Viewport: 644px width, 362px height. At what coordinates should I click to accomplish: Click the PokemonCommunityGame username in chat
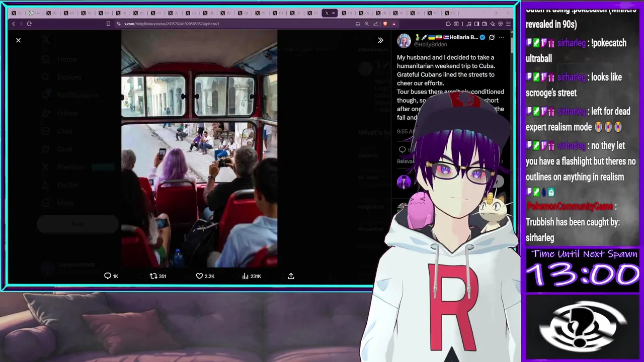(569, 206)
